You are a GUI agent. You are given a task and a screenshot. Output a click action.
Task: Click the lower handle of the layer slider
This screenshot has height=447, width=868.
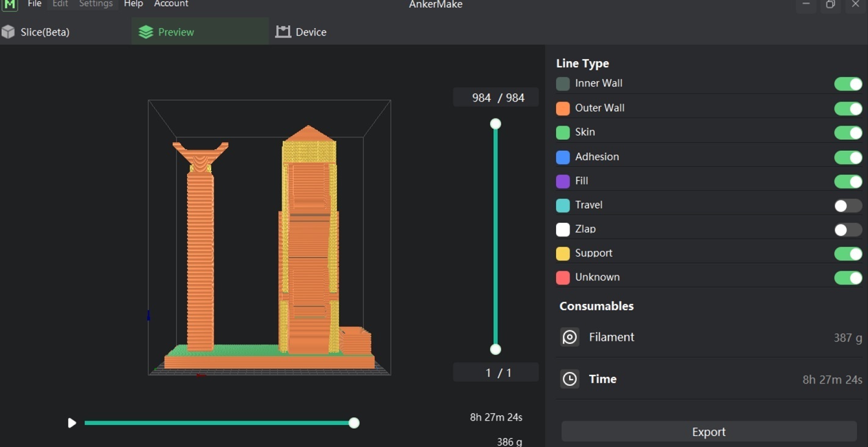click(x=496, y=349)
